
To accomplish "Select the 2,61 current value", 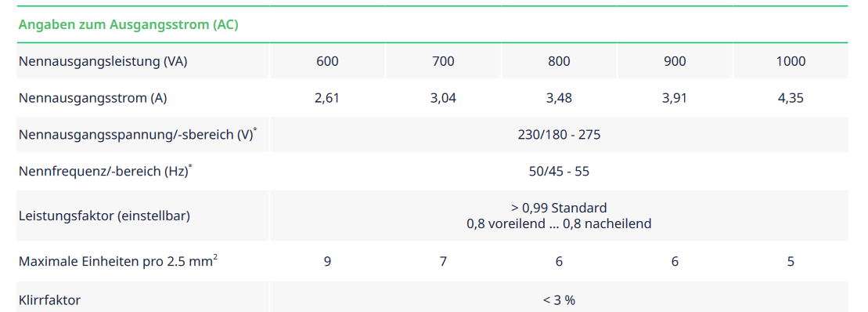I will 328,99.
